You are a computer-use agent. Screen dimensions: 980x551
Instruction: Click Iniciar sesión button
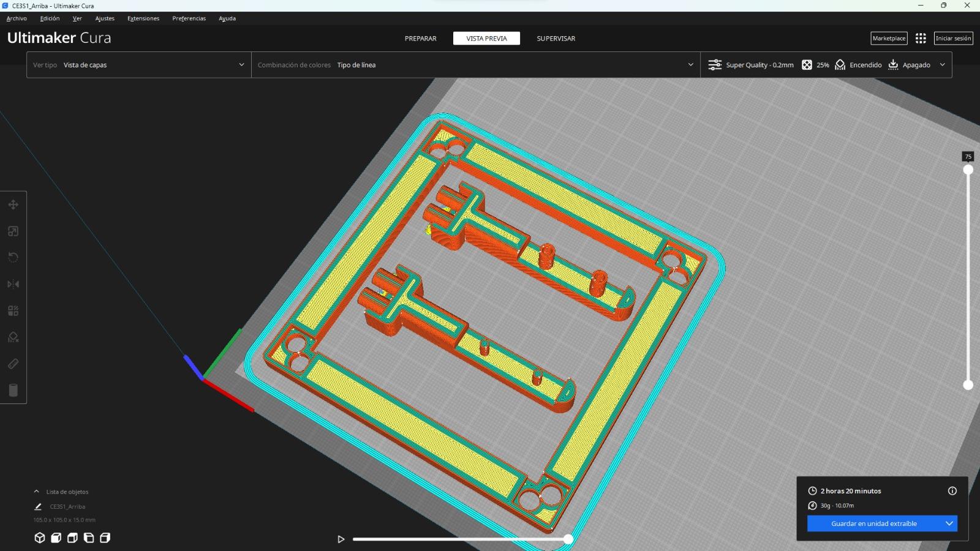953,38
